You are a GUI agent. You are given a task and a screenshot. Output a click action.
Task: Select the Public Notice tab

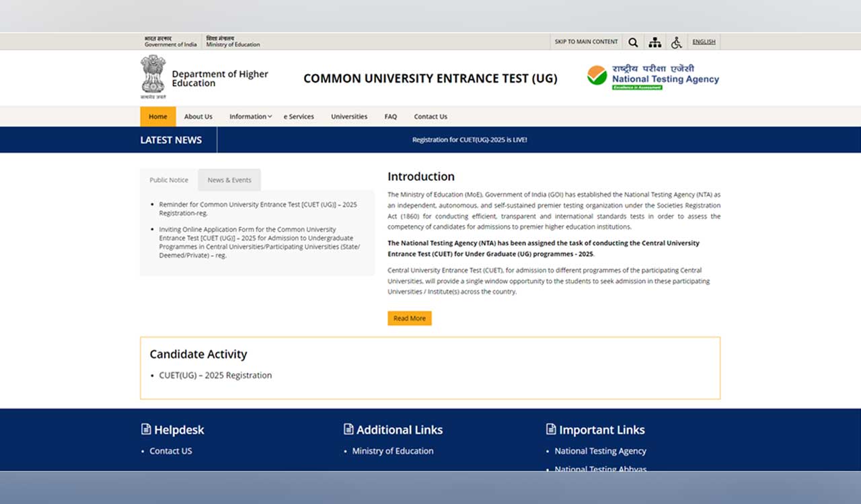(167, 179)
